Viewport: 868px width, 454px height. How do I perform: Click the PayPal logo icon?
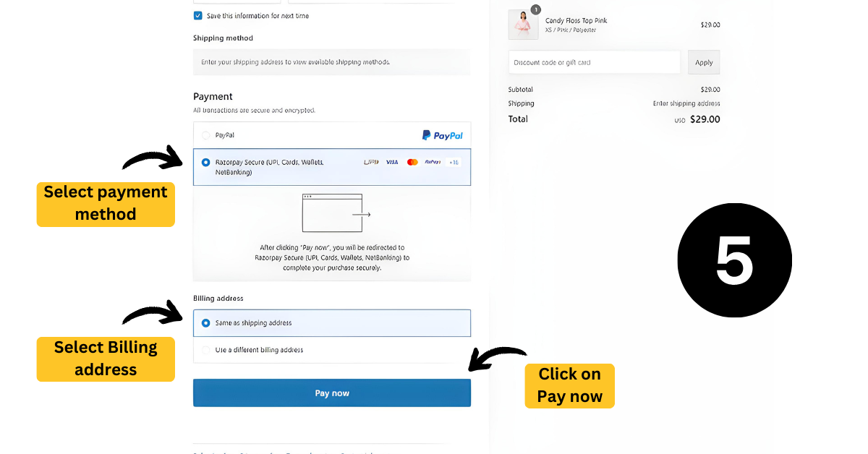point(442,135)
